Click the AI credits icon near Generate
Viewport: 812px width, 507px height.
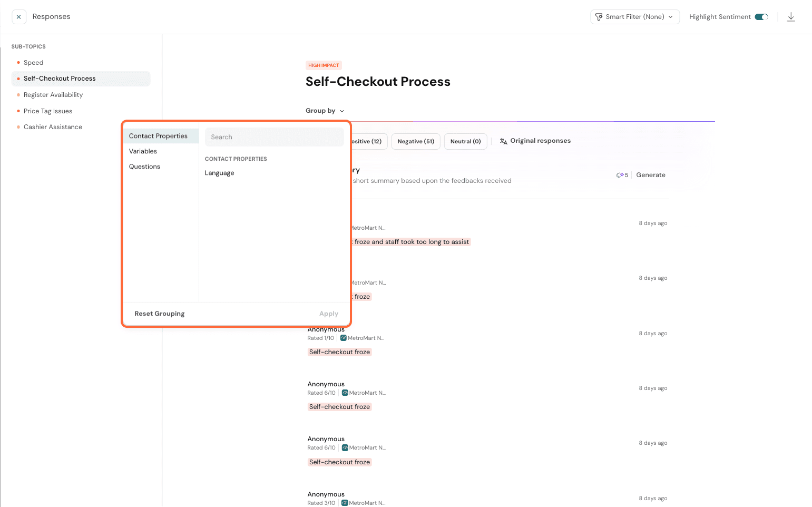(x=620, y=175)
